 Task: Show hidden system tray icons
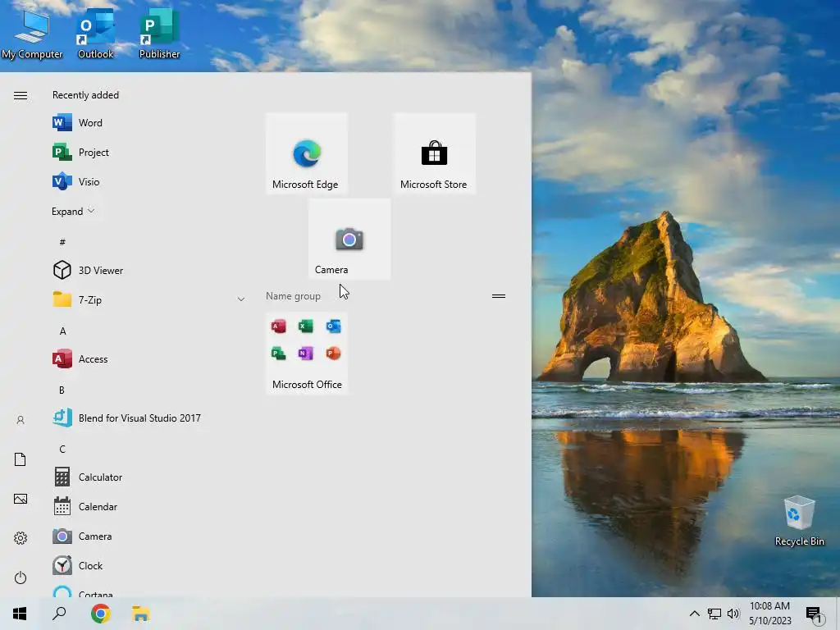click(694, 614)
